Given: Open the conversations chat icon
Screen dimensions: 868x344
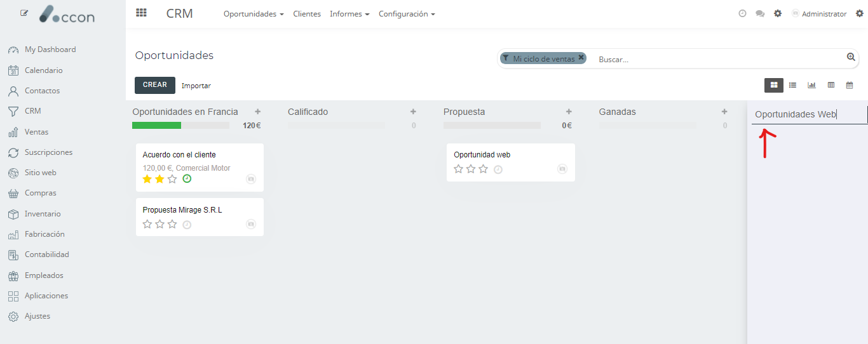Looking at the screenshot, I should coord(760,13).
